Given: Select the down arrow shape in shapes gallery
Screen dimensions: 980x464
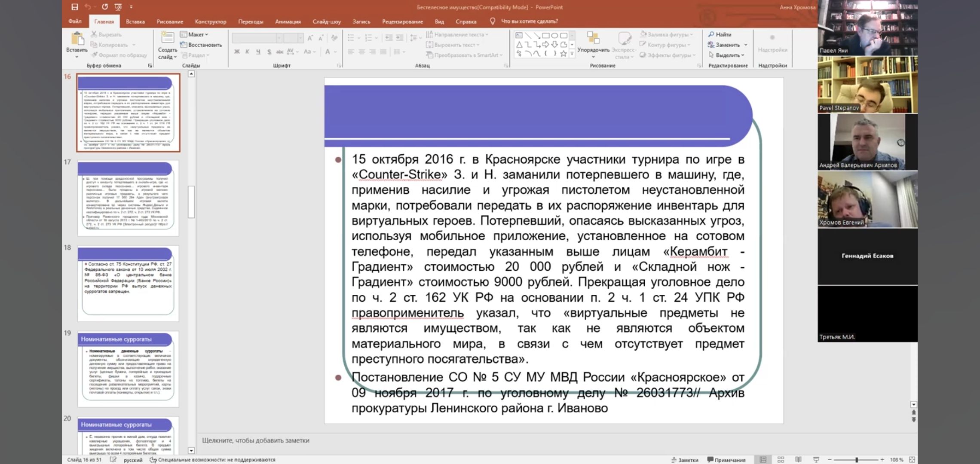Looking at the screenshot, I should (x=555, y=44).
